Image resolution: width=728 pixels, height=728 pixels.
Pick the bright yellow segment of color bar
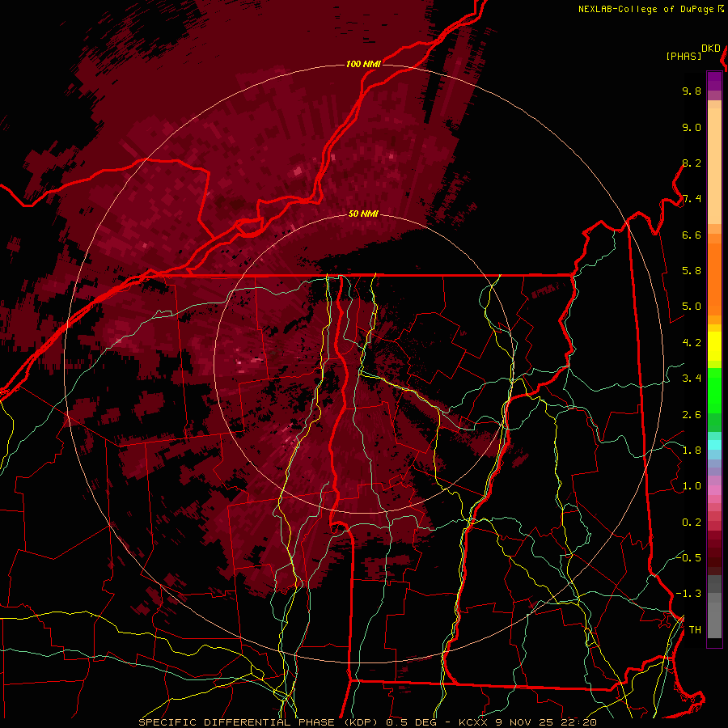tap(714, 346)
